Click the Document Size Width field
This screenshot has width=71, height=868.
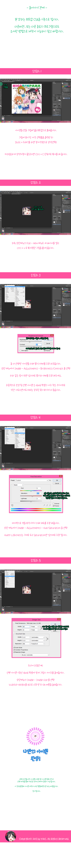coord(26,637)
